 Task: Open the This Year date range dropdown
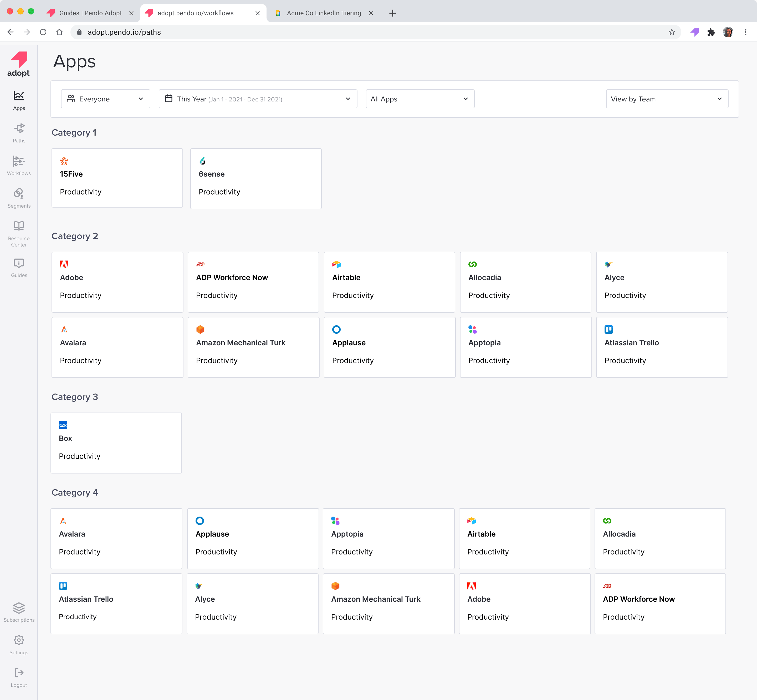[x=258, y=99]
